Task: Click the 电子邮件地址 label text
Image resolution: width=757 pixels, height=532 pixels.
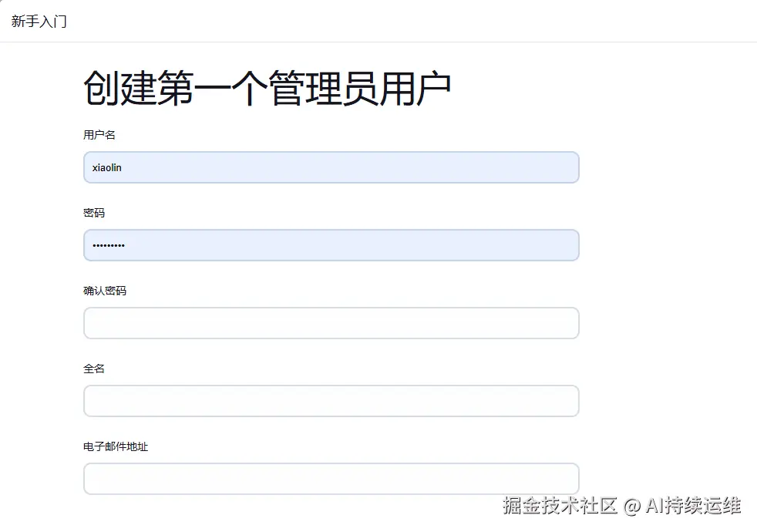Action: (116, 446)
